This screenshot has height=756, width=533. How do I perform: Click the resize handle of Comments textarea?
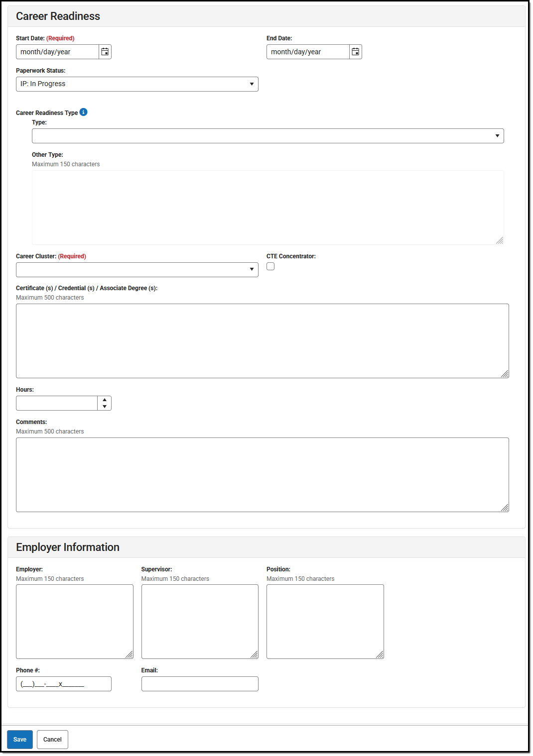[x=505, y=508]
